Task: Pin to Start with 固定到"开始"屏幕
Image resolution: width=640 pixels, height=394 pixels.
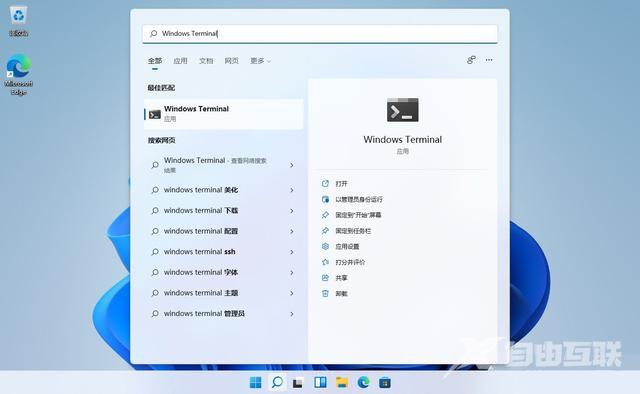Action: [358, 215]
